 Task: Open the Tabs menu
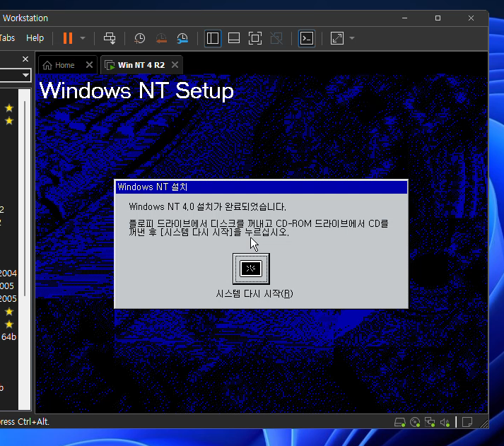pyautogui.click(x=7, y=38)
